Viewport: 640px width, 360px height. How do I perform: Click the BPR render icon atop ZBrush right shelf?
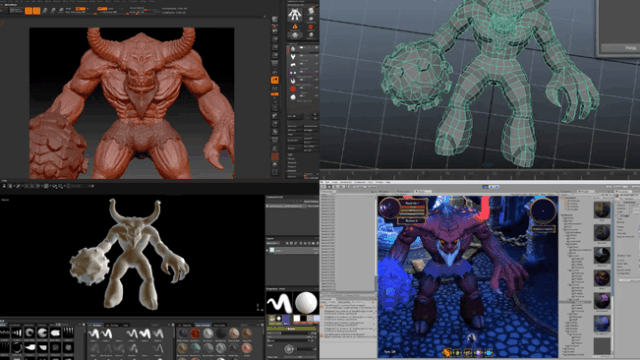tap(275, 19)
